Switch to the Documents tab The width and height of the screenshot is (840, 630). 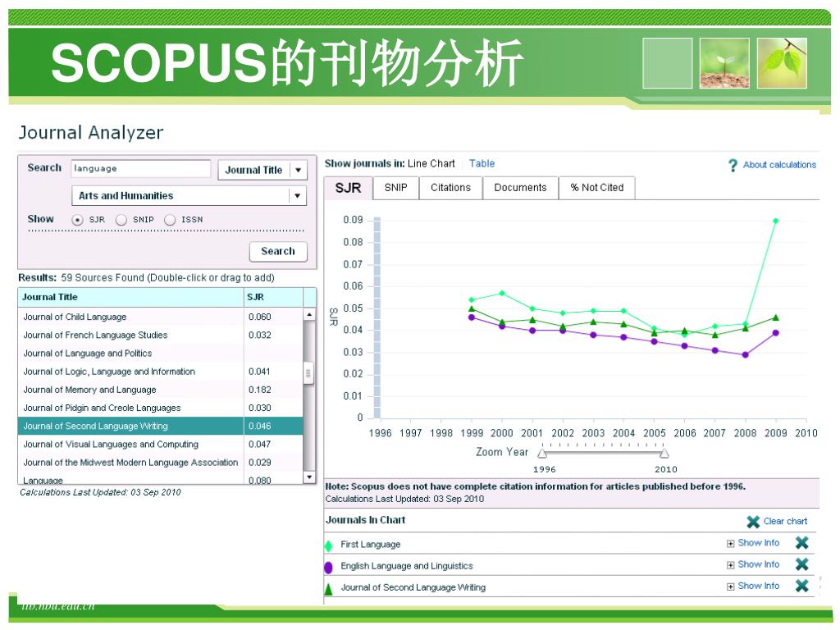pos(520,188)
